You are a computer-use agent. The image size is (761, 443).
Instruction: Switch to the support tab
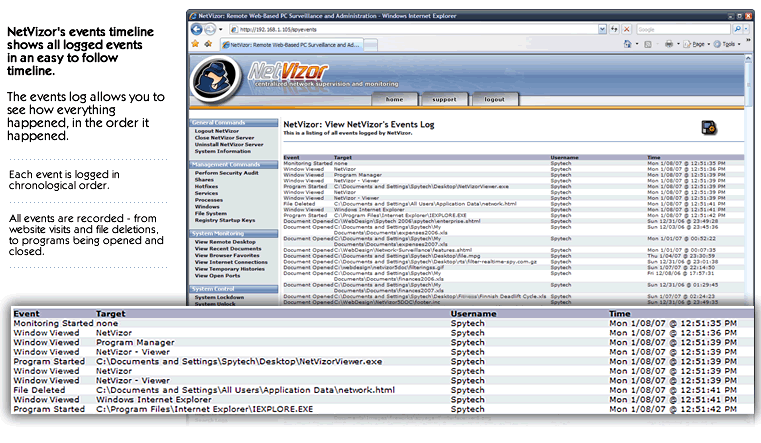442,100
